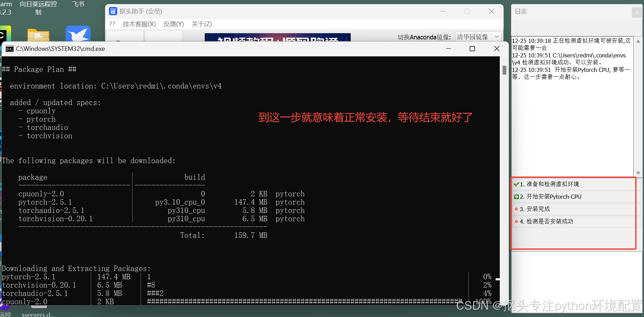Click the sservers.d file item at bottom left
This screenshot has width=644, height=317.
pyautogui.click(x=38, y=314)
